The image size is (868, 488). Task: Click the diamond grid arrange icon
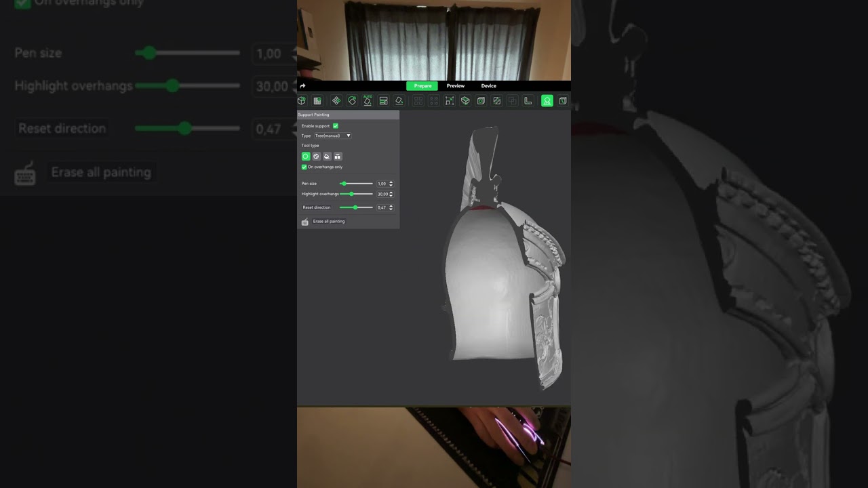pyautogui.click(x=336, y=101)
